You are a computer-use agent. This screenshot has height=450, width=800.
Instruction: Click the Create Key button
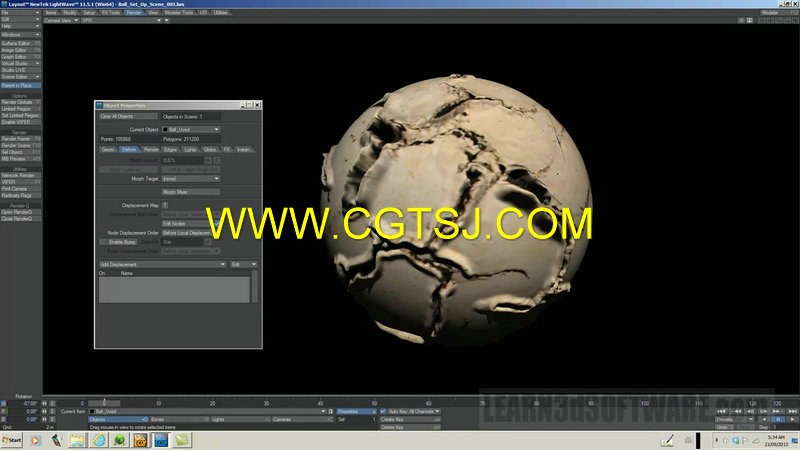point(410,419)
